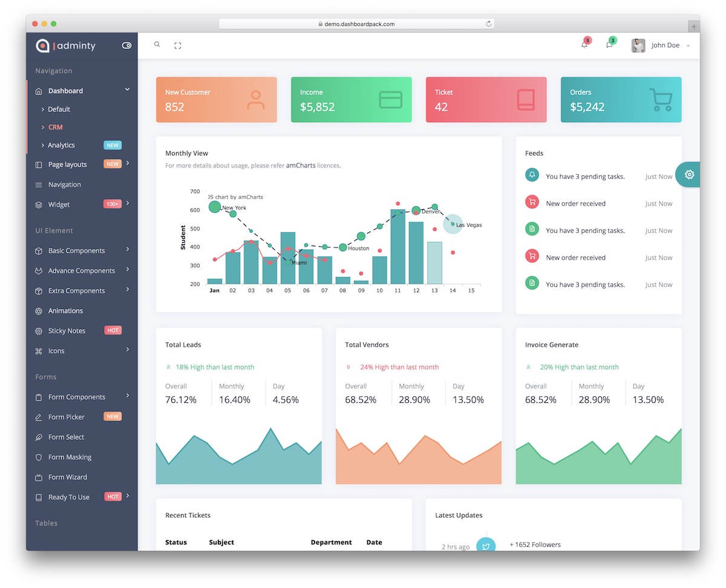Click the first pending tasks feed item
This screenshot has width=726, height=588.
[x=585, y=177]
